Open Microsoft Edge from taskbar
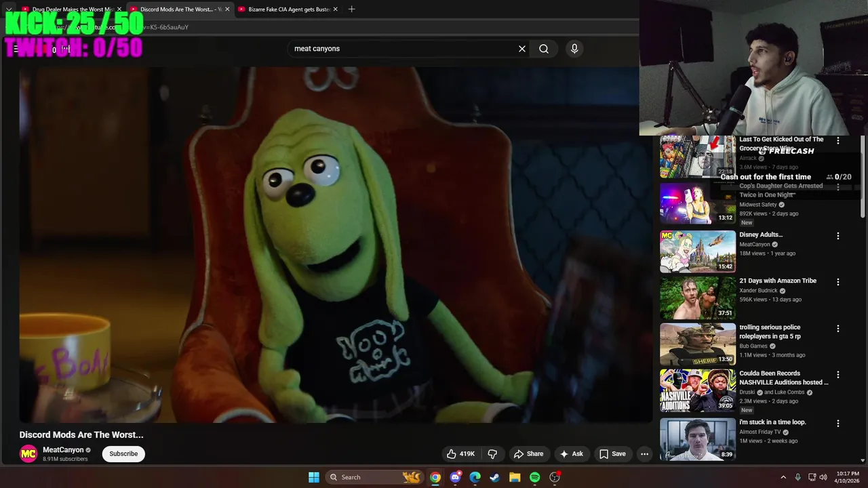The width and height of the screenshot is (868, 488). [475, 477]
